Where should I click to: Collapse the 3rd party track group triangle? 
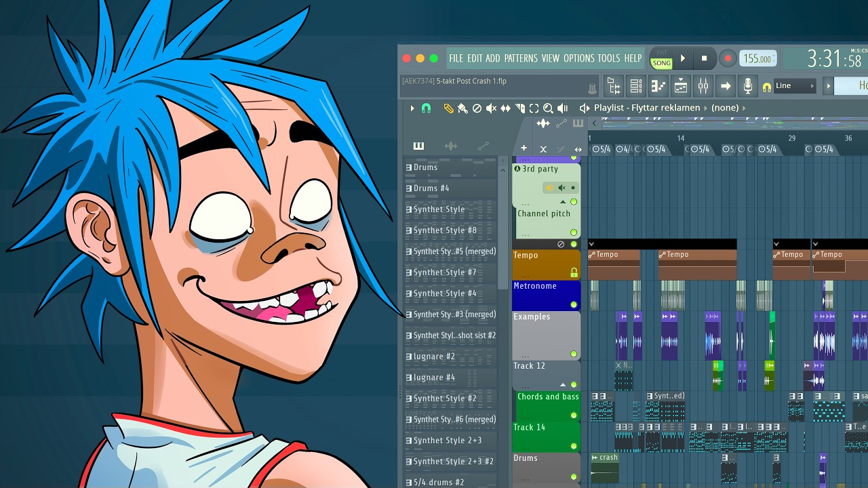click(x=562, y=202)
